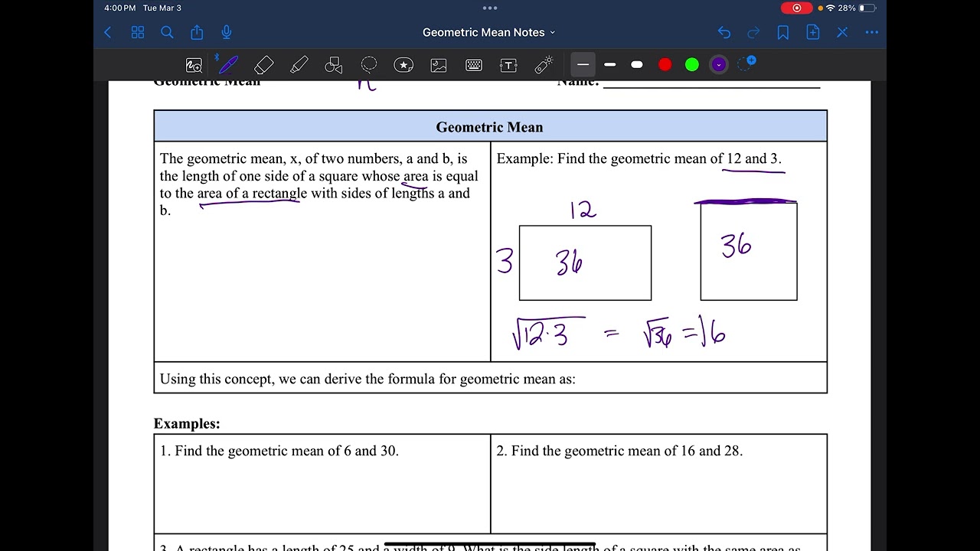
Task: Tap the 'Examples:' heading
Action: click(187, 423)
